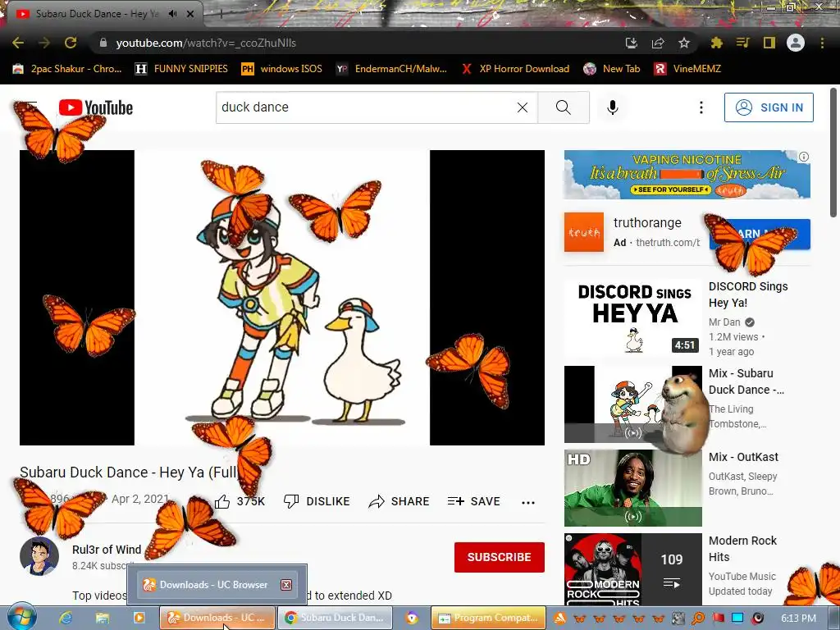
Task: Click the address bar URL
Action: point(206,43)
